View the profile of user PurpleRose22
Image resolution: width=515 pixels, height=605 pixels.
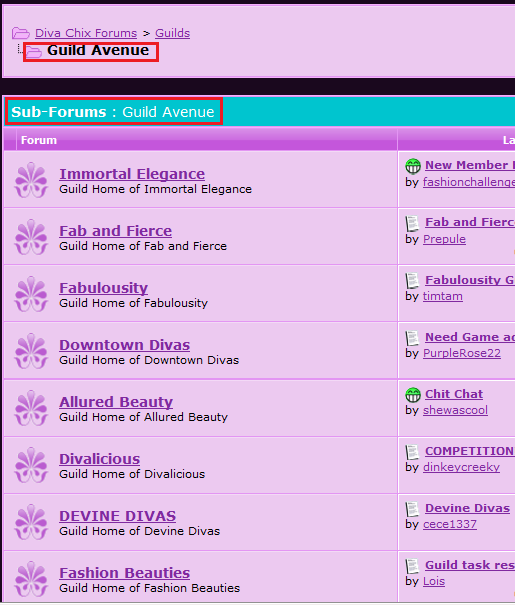click(x=462, y=353)
